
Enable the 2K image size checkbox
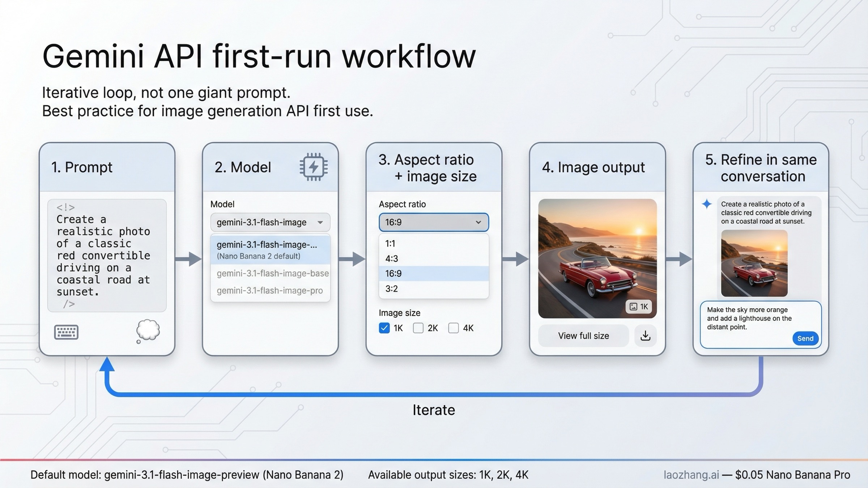click(418, 328)
